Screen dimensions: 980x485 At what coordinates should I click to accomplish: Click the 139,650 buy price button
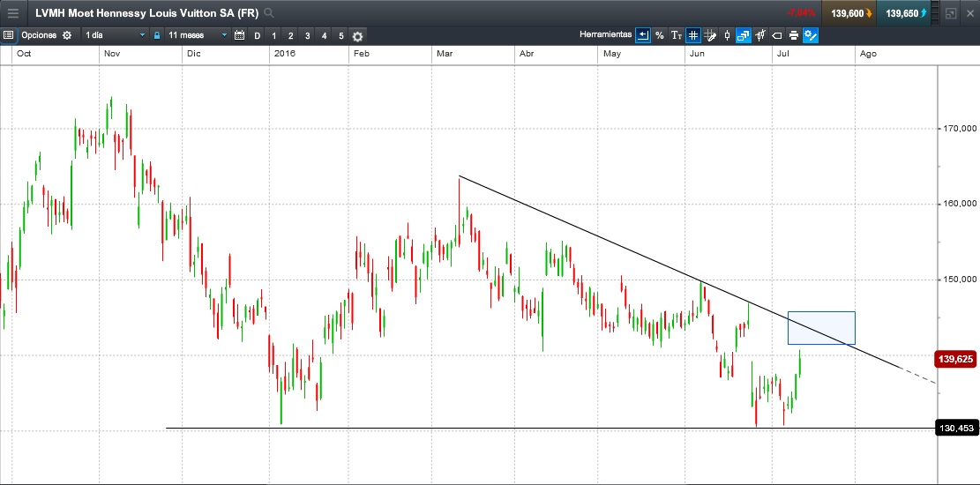906,13
